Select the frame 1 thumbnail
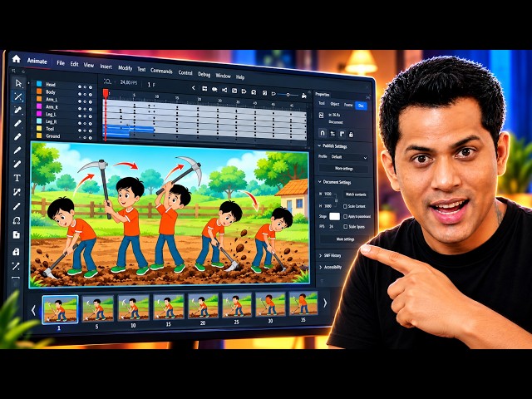 click(x=60, y=309)
